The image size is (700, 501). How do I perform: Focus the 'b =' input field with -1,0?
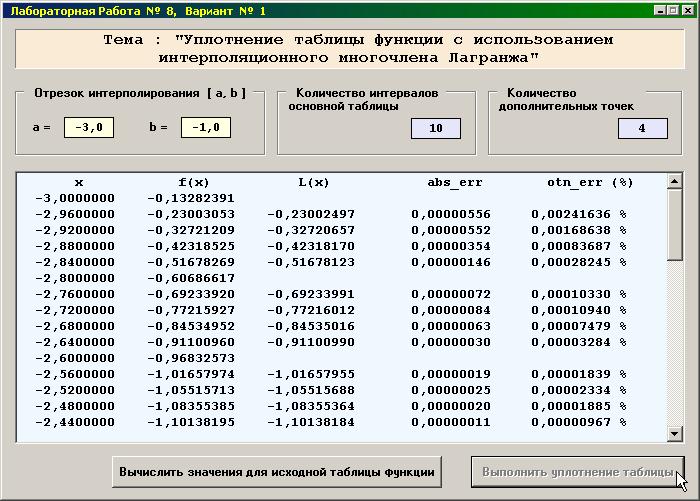pyautogui.click(x=206, y=128)
